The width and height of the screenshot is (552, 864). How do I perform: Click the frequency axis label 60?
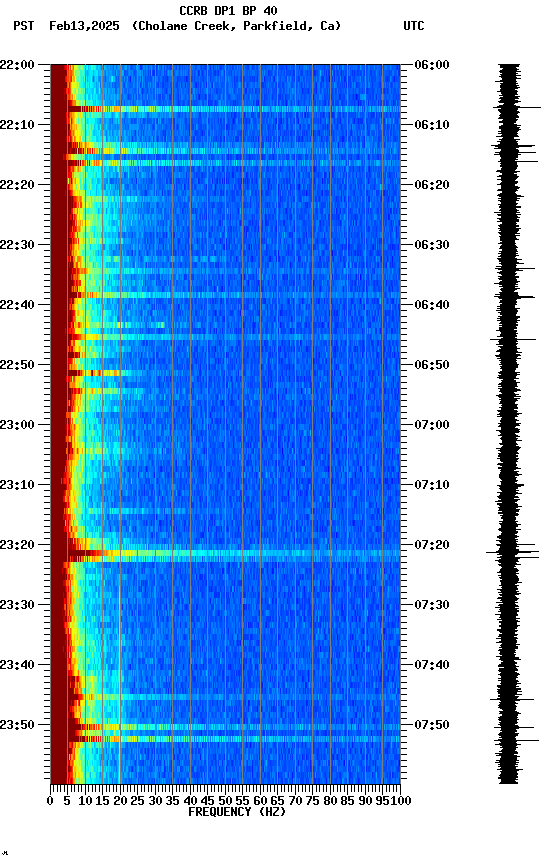point(260,801)
